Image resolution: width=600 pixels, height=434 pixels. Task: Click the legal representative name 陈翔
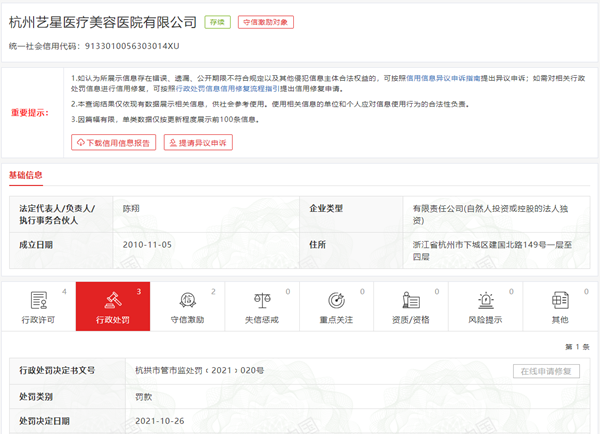pos(131,209)
